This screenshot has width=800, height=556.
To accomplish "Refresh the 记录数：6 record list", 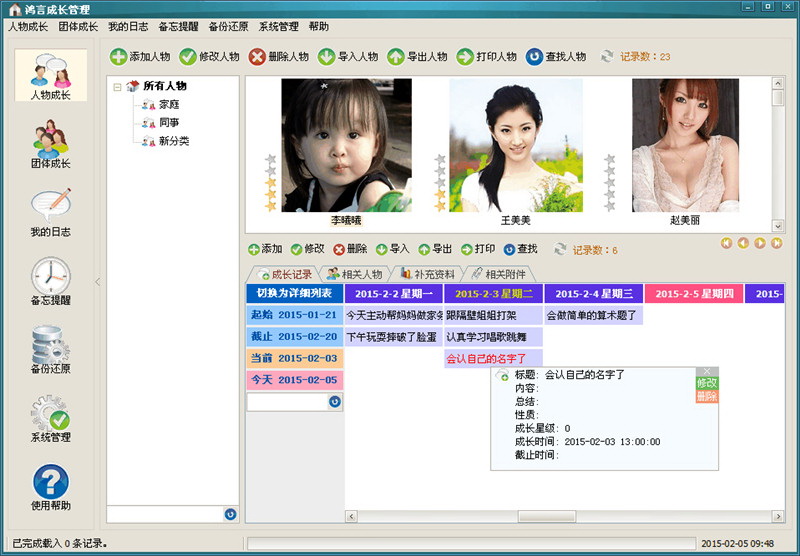I will coord(560,249).
